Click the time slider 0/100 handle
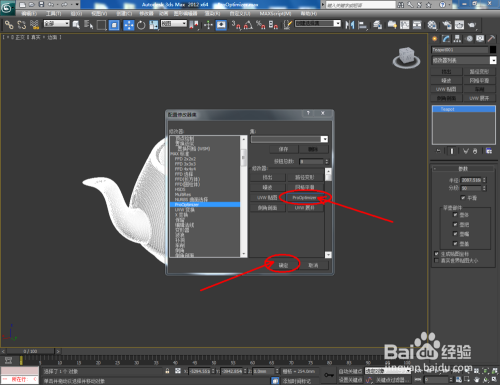 pyautogui.click(x=30, y=351)
